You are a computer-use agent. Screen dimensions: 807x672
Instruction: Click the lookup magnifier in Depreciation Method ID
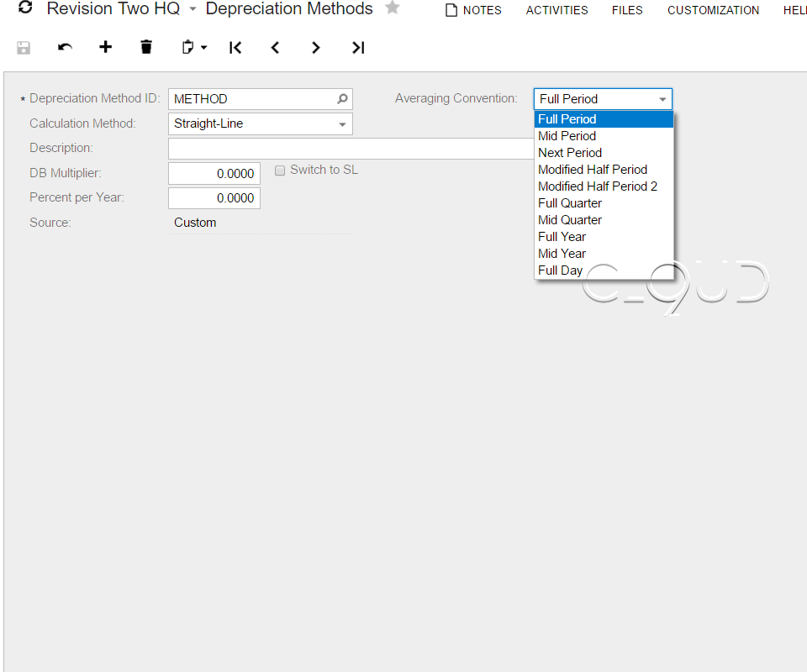point(342,99)
